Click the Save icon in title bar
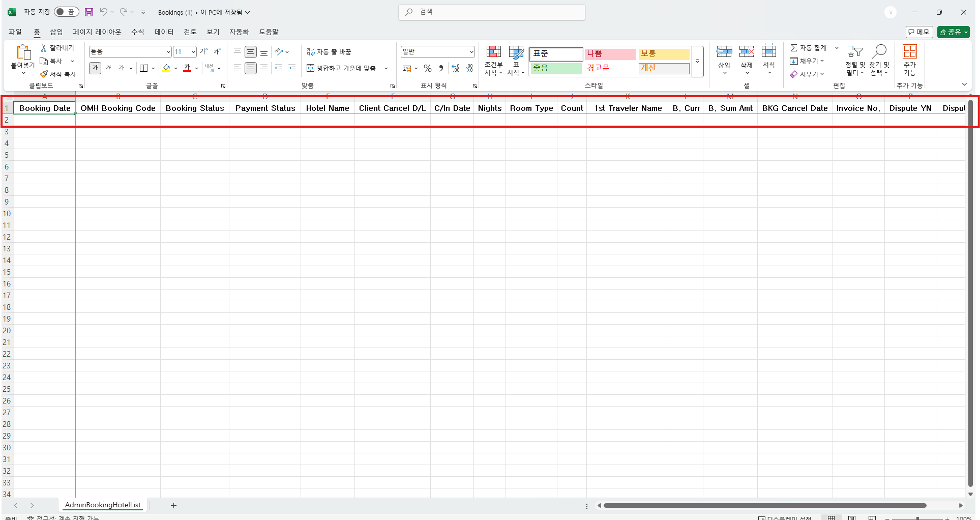Viewport: 980px width, 520px height. coord(89,12)
